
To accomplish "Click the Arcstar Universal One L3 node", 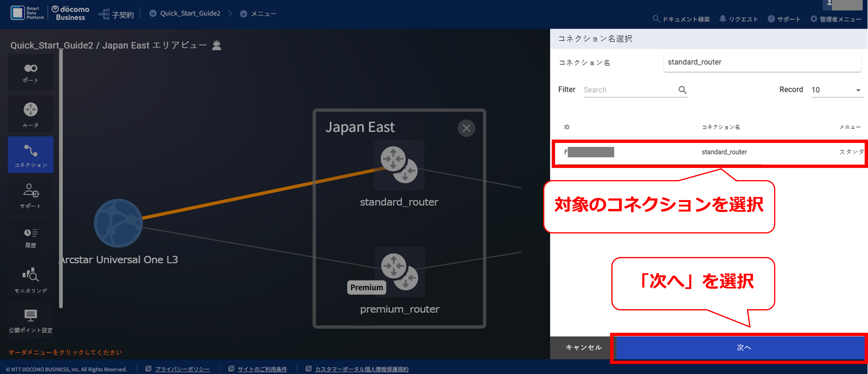I will pyautogui.click(x=118, y=223).
